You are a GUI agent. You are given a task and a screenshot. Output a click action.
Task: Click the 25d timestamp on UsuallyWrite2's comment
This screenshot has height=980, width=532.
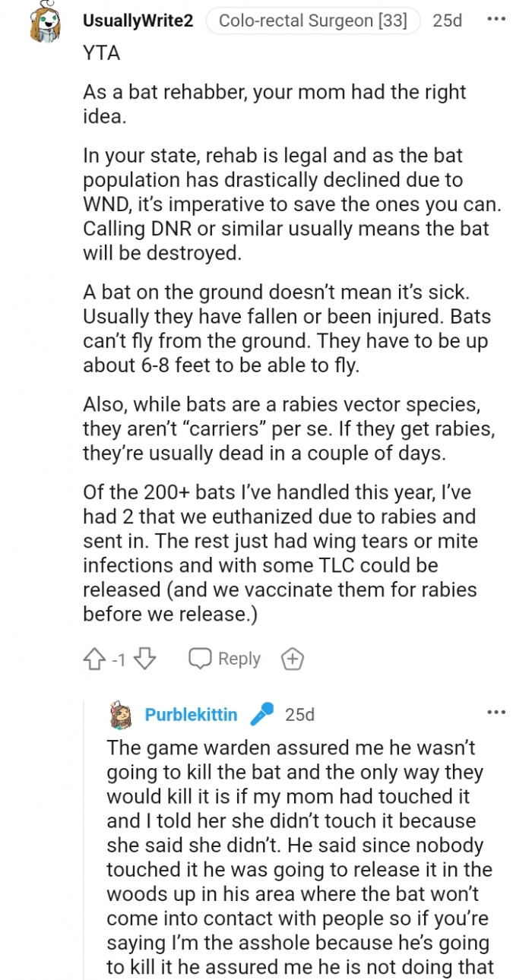point(447,21)
